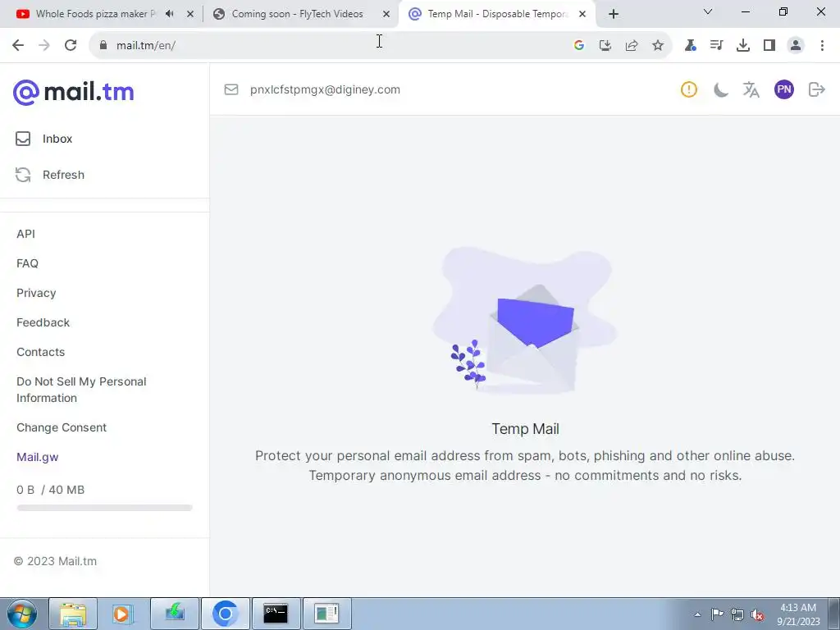The height and width of the screenshot is (630, 840).
Task: Open the language translate menu
Action: (751, 89)
